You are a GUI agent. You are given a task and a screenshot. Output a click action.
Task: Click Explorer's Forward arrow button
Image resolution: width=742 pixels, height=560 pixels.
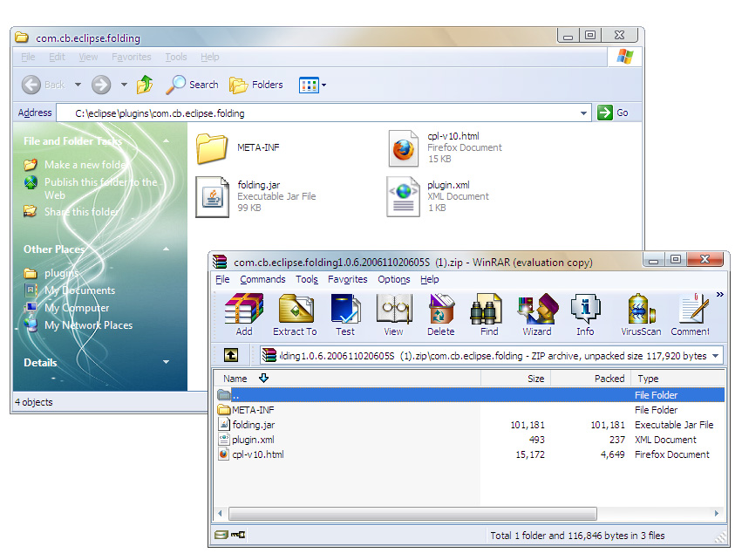tap(101, 85)
